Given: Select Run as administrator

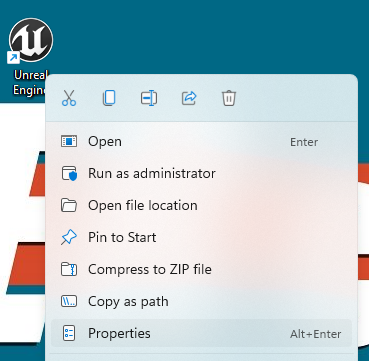Looking at the screenshot, I should [x=201, y=173].
